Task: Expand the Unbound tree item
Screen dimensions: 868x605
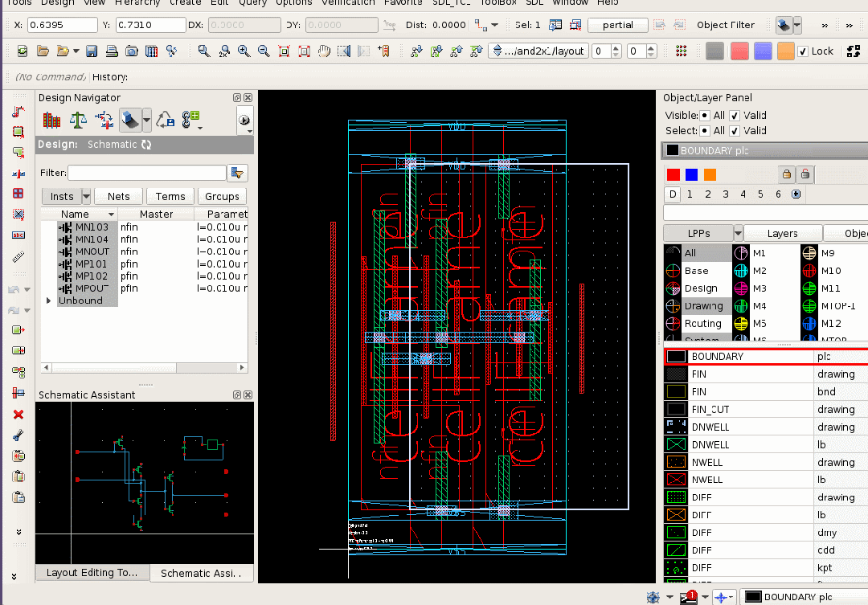Action: pos(48,300)
